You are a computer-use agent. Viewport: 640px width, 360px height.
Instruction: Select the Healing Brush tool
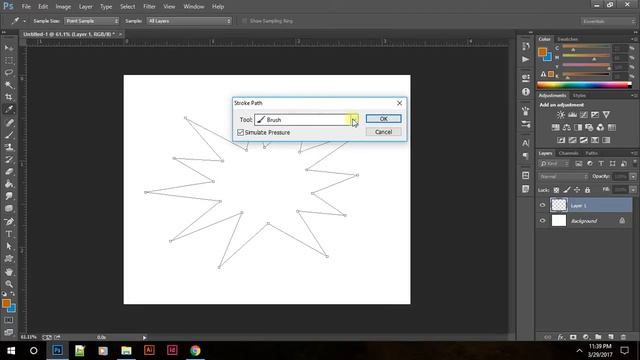[9, 123]
